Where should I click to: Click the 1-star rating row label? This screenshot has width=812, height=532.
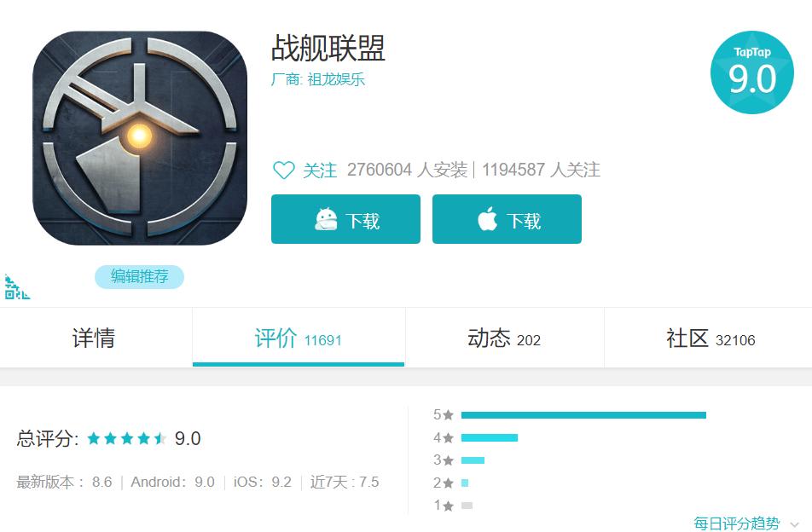coord(444,505)
